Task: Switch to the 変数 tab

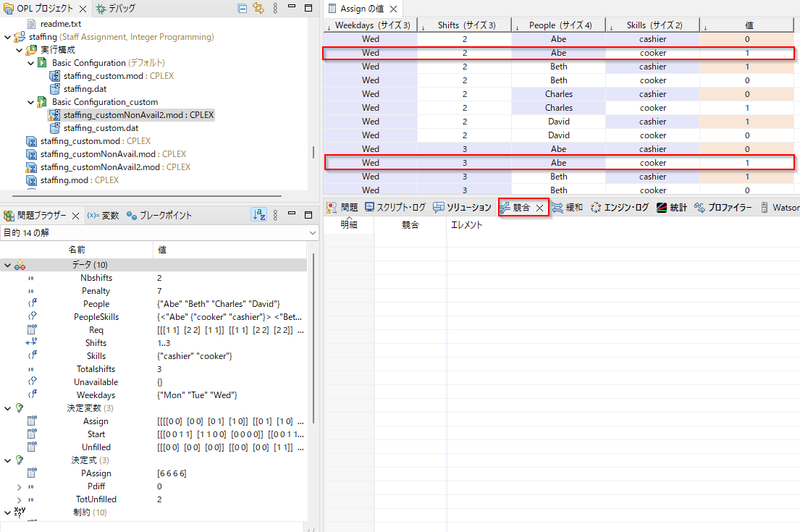Action: pyautogui.click(x=103, y=215)
